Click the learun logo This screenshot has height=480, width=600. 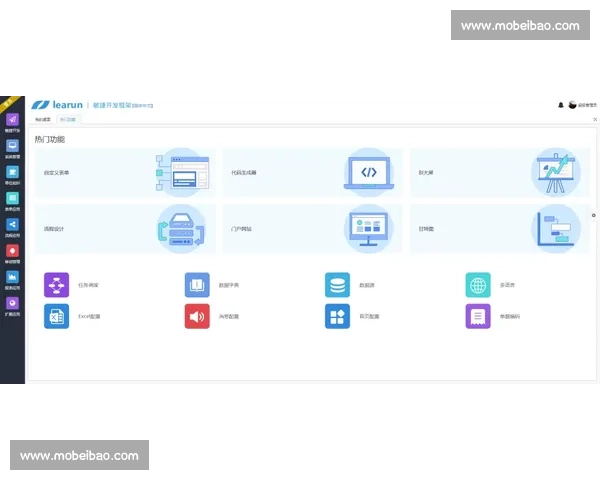click(x=56, y=104)
